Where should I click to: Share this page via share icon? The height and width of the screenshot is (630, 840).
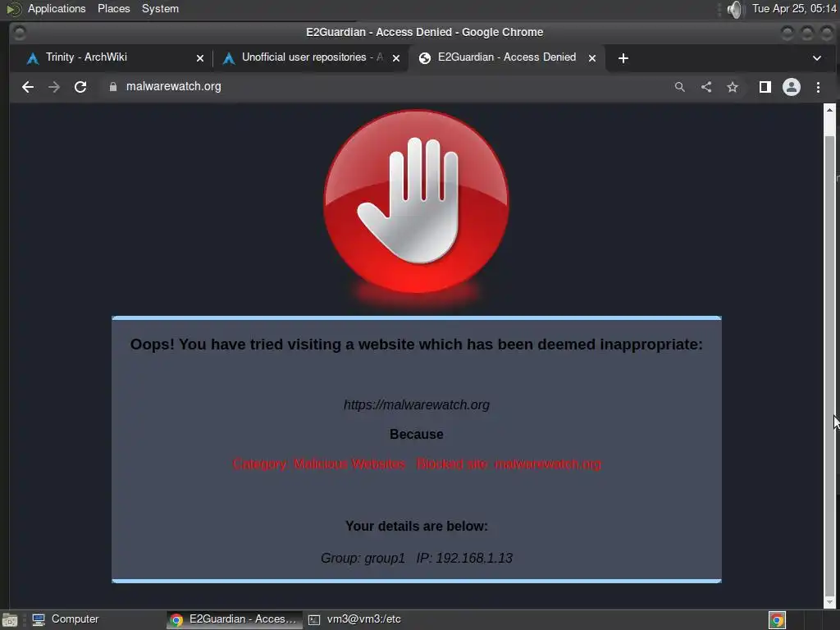pos(706,87)
